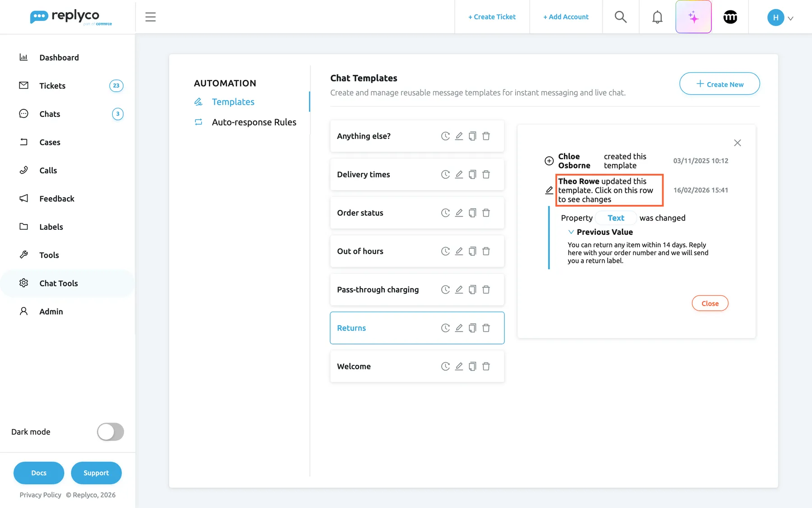
Task: Toggle the hamburger sidebar menu
Action: click(x=150, y=17)
